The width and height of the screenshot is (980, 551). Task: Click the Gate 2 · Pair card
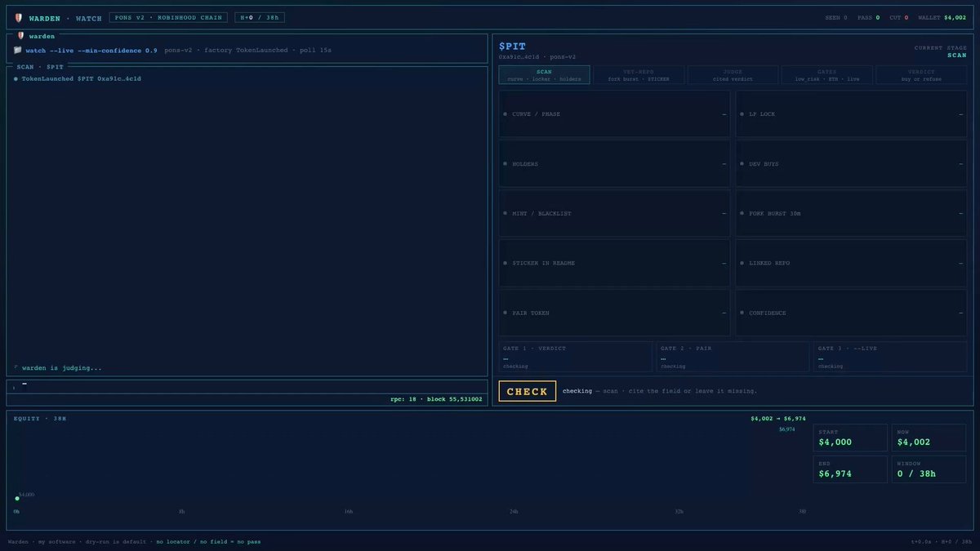(733, 357)
